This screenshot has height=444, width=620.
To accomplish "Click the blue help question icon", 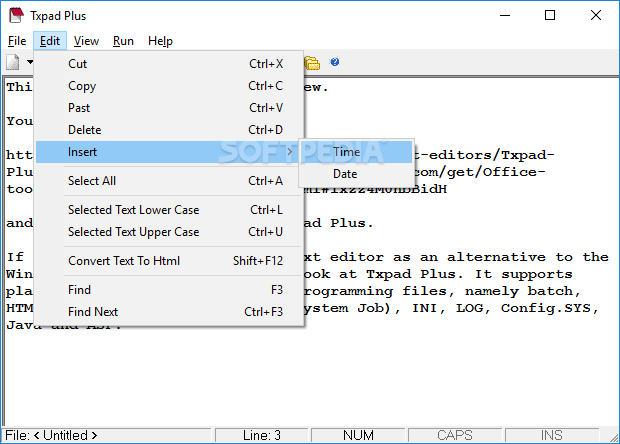I will tap(335, 62).
